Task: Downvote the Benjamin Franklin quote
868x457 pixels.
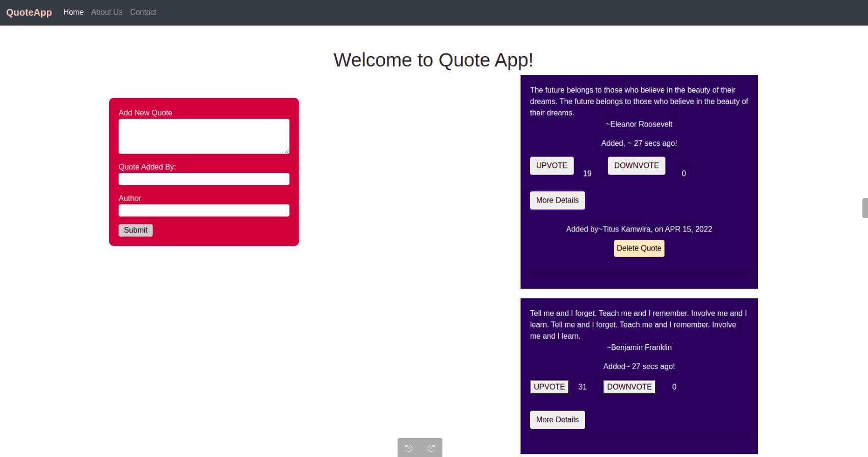Action: pyautogui.click(x=629, y=387)
